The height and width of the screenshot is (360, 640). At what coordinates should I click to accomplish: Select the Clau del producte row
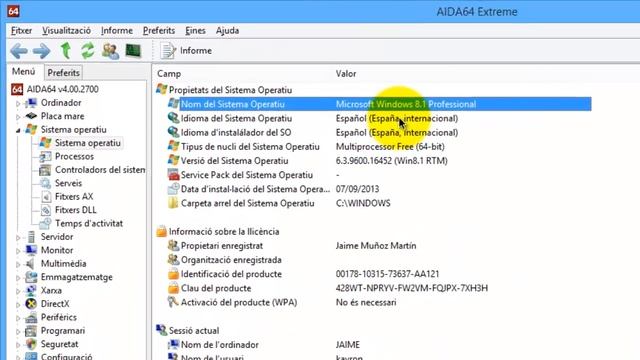point(380,288)
